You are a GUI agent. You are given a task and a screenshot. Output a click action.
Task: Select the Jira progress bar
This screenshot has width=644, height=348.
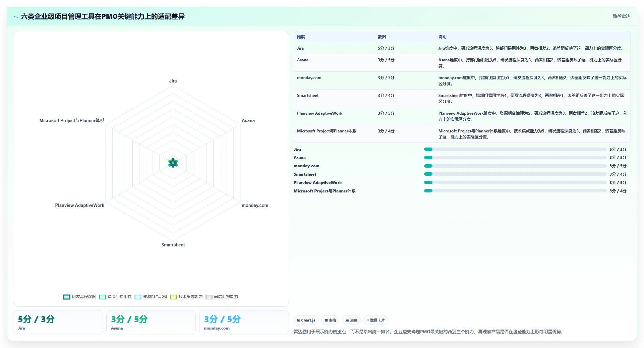coord(515,149)
